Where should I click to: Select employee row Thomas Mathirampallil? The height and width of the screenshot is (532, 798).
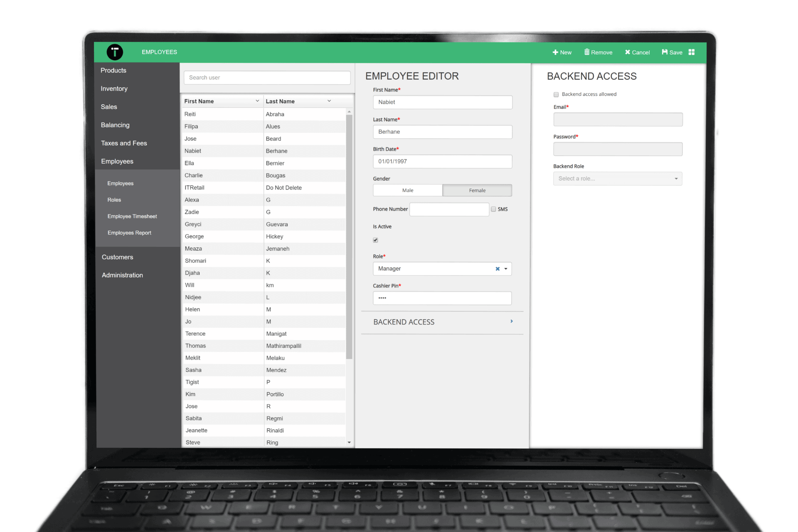tap(264, 346)
